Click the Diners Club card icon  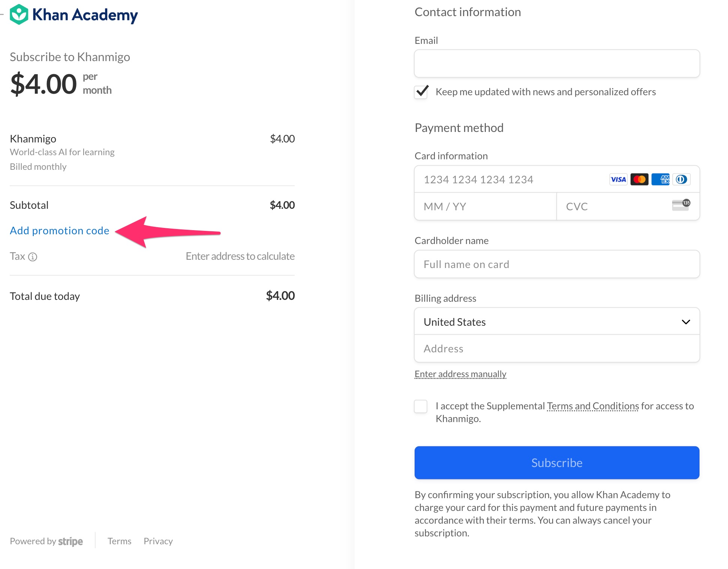point(681,179)
